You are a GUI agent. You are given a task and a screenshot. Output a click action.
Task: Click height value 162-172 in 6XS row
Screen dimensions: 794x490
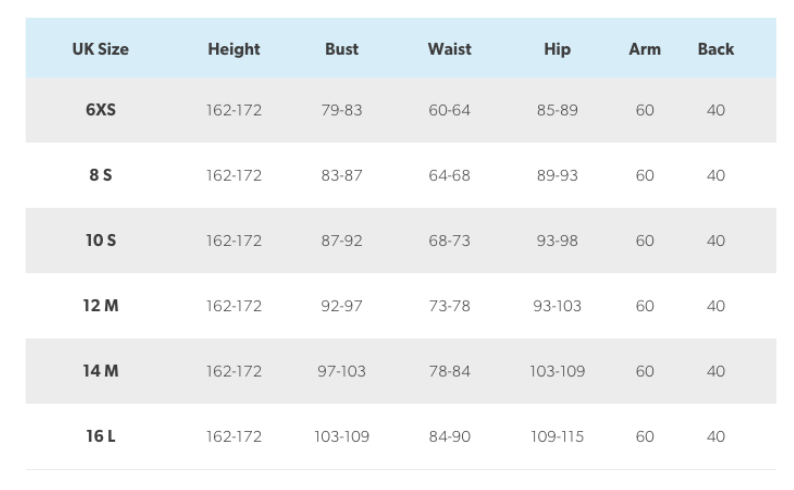point(234,110)
